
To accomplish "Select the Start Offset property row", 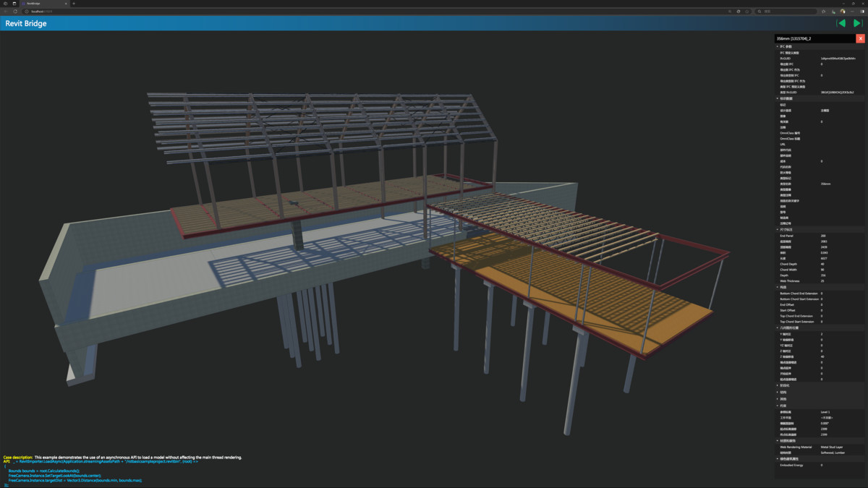I will pyautogui.click(x=820, y=310).
